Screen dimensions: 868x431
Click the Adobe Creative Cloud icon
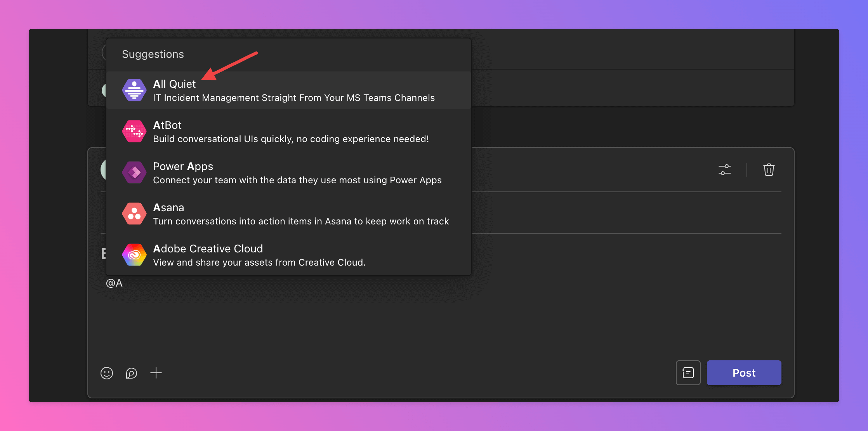coord(134,255)
